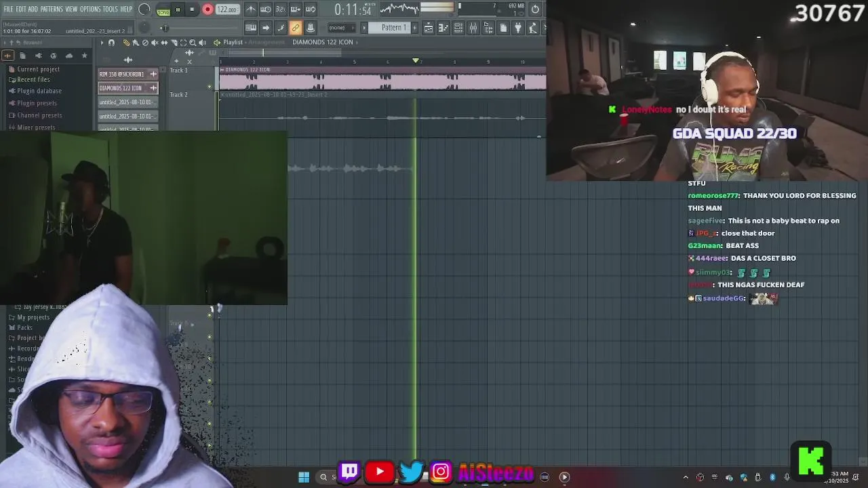Click the stop playback button
Screen dimensions: 868x488
[192, 9]
